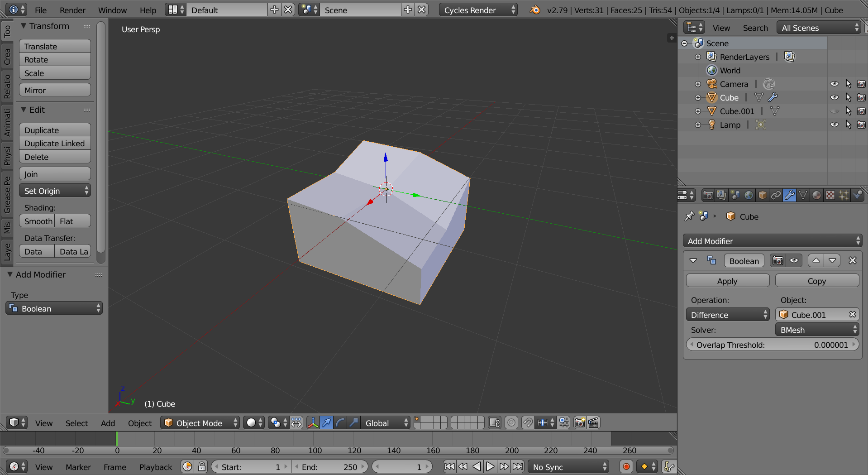Hide the Cube via its eye icon
The height and width of the screenshot is (475, 868).
[835, 98]
